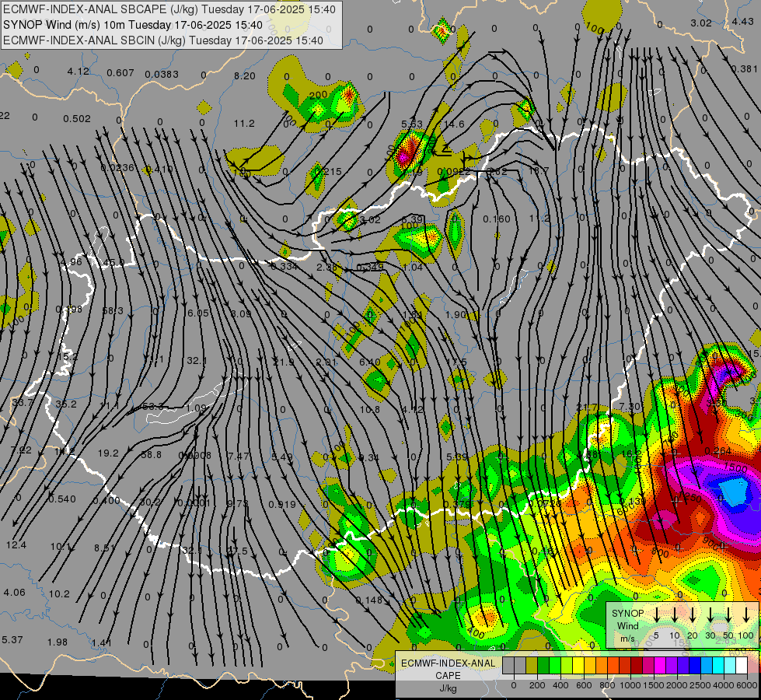Viewport: 761px width, 700px height.
Task: Click the map value 6.40
Action: click(370, 362)
